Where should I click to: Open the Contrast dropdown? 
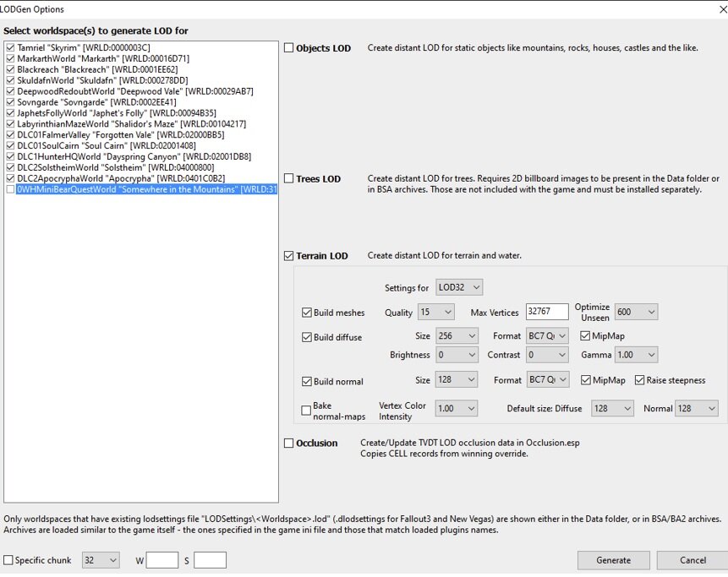click(548, 355)
